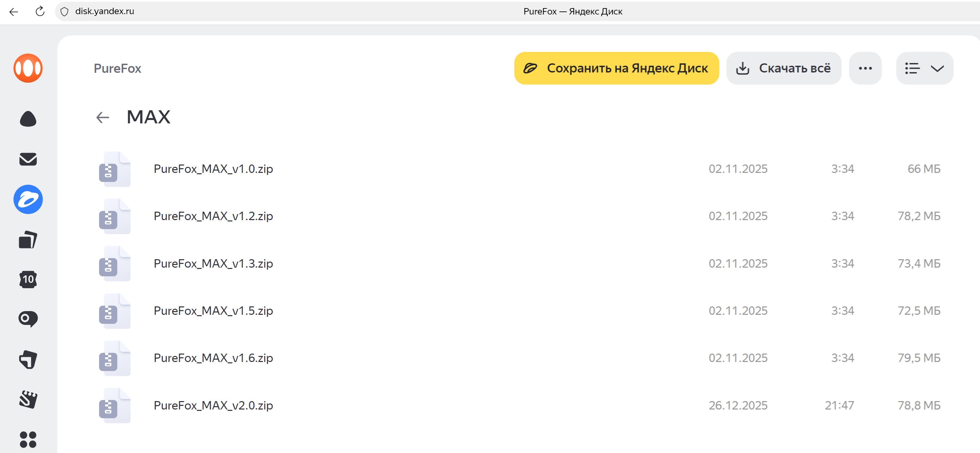The height and width of the screenshot is (453, 980).
Task: Reload the page in browser
Action: pyautogui.click(x=40, y=11)
